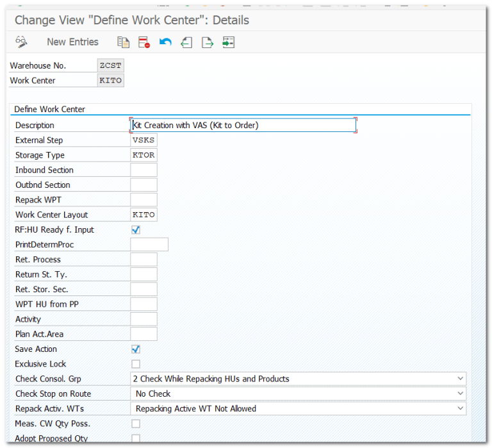Click the Ret. Process input field
This screenshot has height=448, width=492.
143,260
